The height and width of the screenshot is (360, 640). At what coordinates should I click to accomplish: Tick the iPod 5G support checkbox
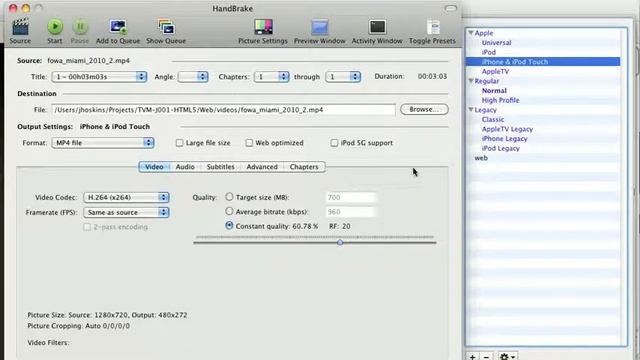[x=334, y=143]
